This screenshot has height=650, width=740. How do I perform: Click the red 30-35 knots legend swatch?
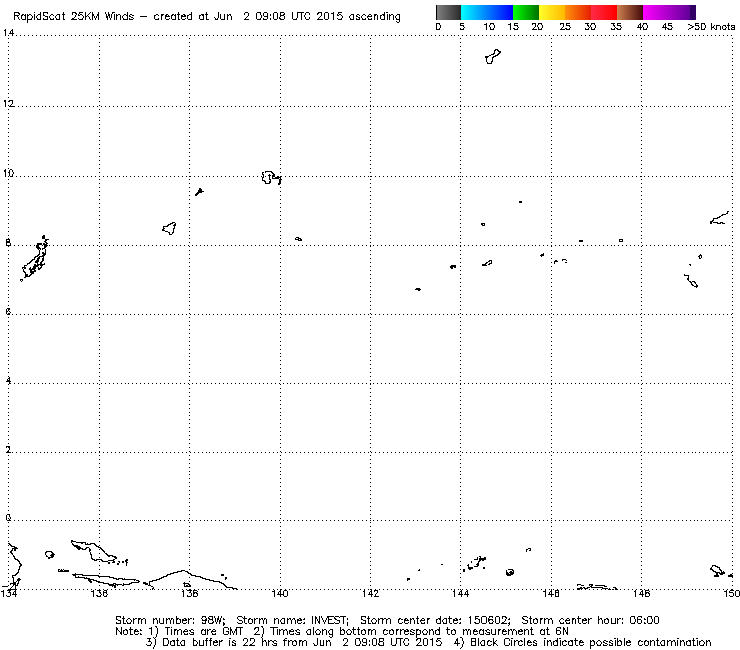click(x=604, y=12)
